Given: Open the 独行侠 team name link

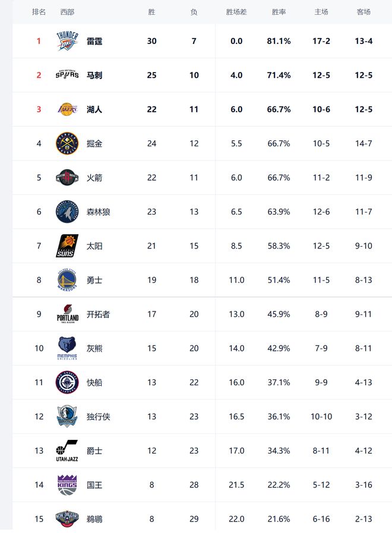Looking at the screenshot, I should click(x=98, y=417).
